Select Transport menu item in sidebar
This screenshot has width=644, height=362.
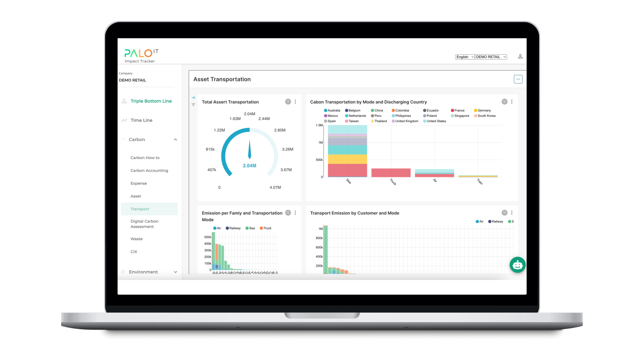[x=140, y=209]
